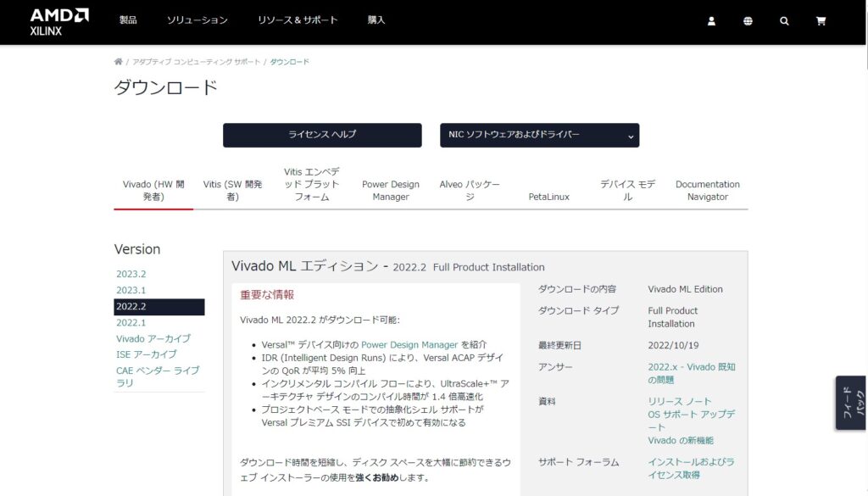
Task: Follow the Power Design Manager inline link
Action: 409,344
